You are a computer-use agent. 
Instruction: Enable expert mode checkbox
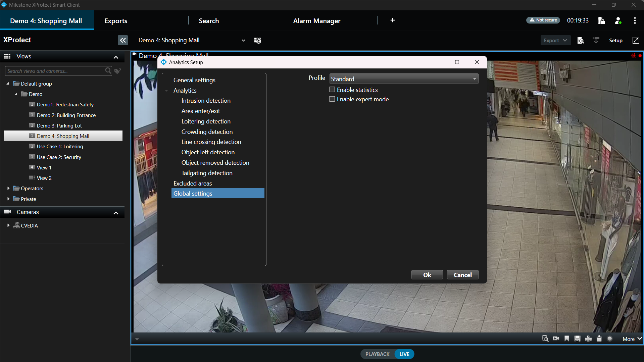(332, 99)
